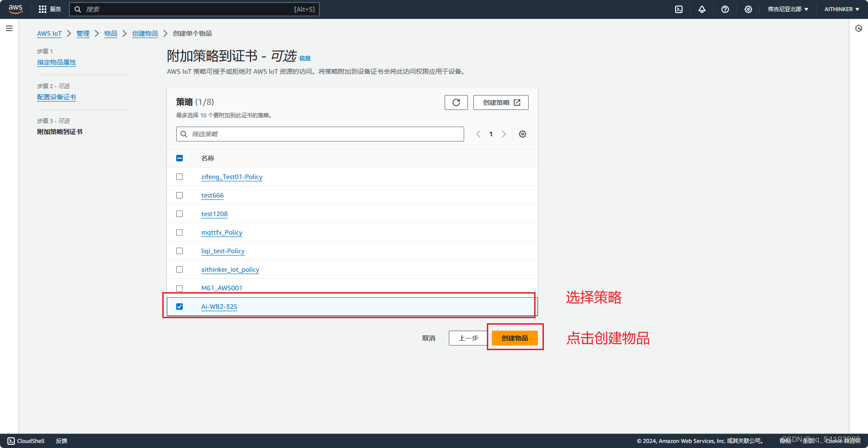Click the 取消 button
Image resolution: width=868 pixels, height=448 pixels.
pos(429,338)
